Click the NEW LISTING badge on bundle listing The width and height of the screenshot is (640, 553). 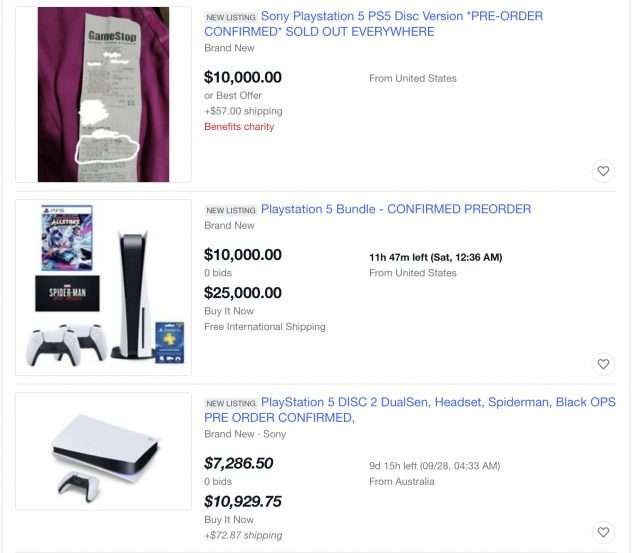[x=231, y=211]
